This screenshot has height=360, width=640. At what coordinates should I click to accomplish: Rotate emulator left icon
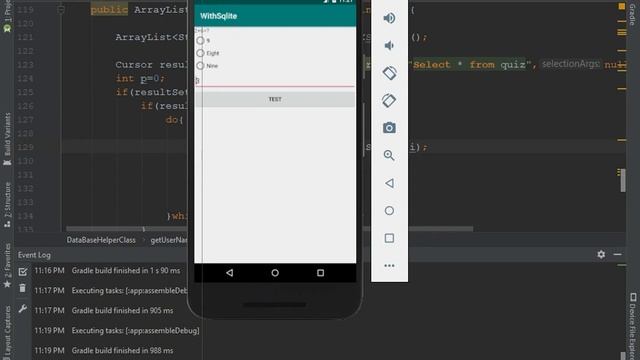pyautogui.click(x=389, y=73)
